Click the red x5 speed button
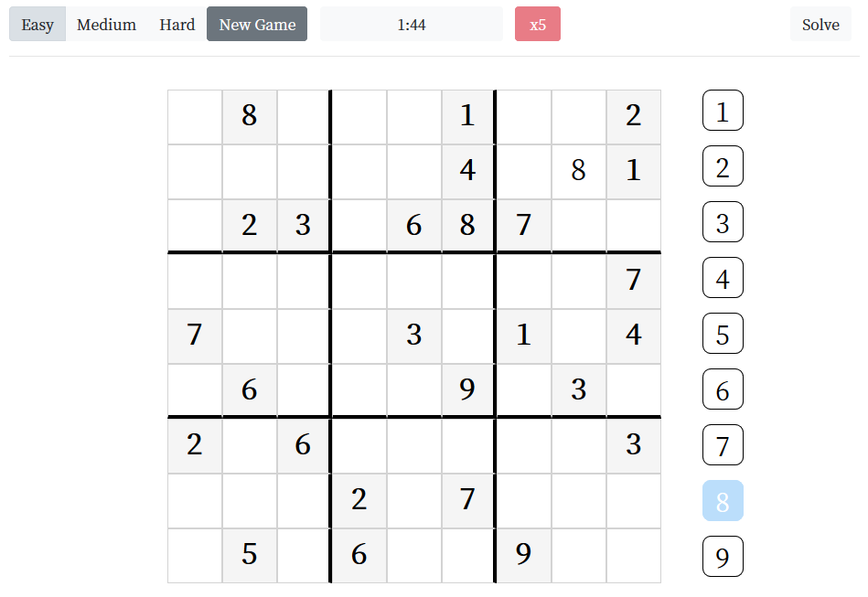The image size is (868, 597). pos(538,25)
